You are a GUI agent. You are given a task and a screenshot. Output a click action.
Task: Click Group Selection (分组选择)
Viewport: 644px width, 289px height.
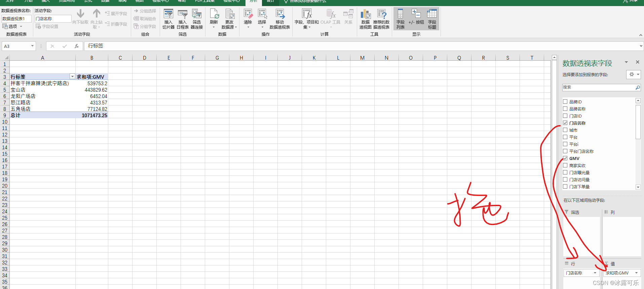(145, 11)
